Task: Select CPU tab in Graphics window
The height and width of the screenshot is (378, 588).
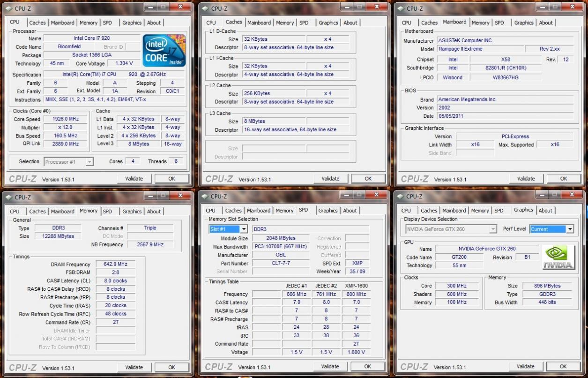Action: click(406, 211)
